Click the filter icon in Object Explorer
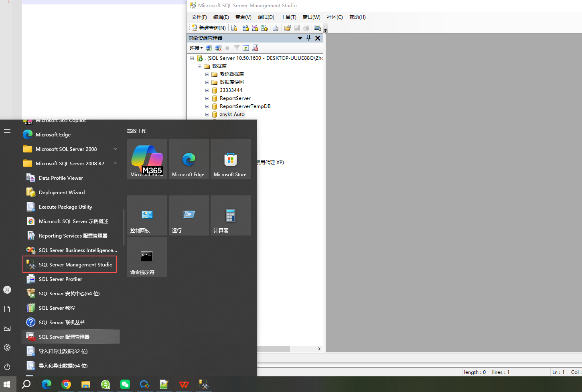This screenshot has width=582, height=392. click(237, 48)
